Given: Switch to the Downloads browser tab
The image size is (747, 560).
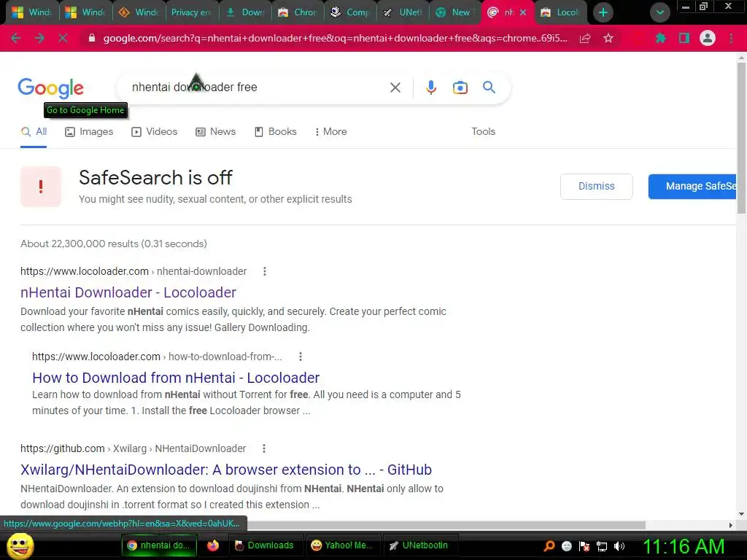Looking at the screenshot, I should pos(245,12).
